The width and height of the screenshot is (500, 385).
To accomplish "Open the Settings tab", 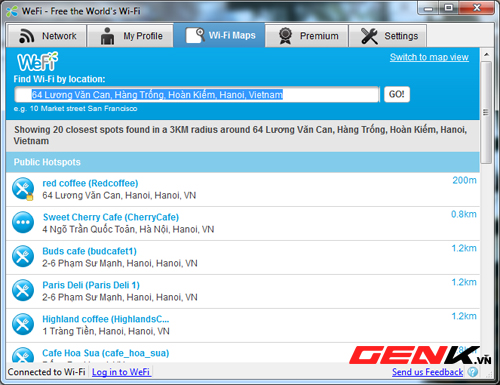I will (388, 36).
